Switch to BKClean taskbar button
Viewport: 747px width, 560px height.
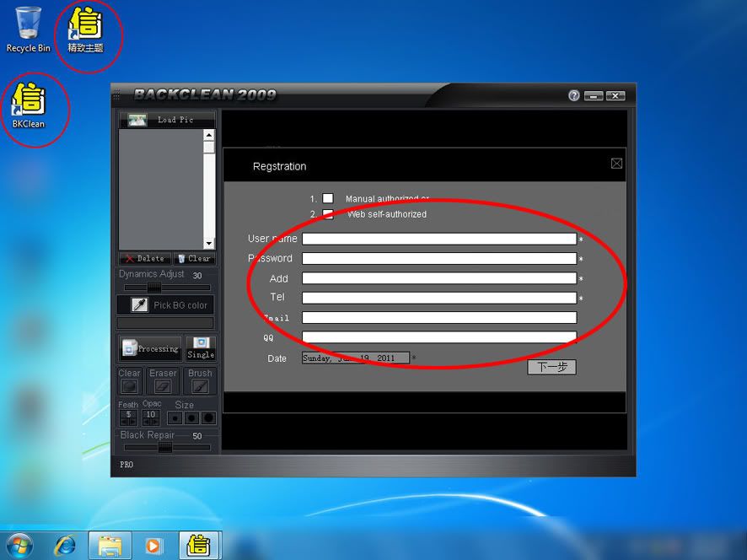pos(200,546)
